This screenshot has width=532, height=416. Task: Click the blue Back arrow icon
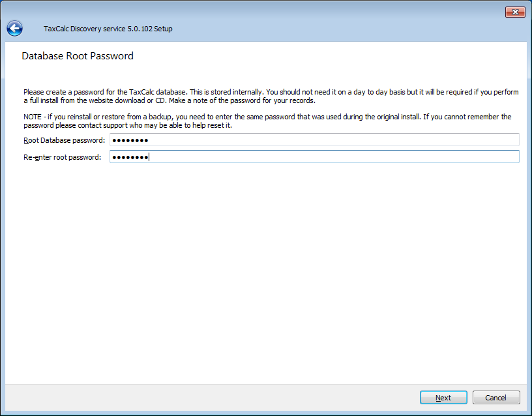tap(14, 28)
